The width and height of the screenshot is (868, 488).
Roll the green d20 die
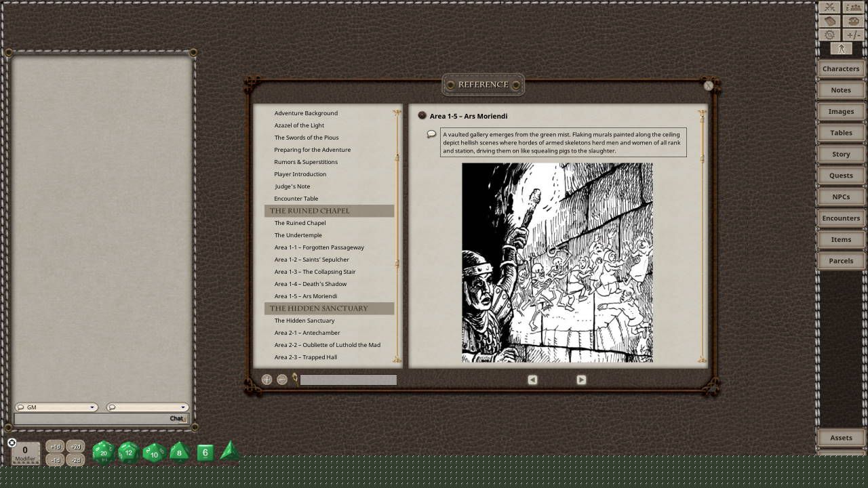coord(104,452)
